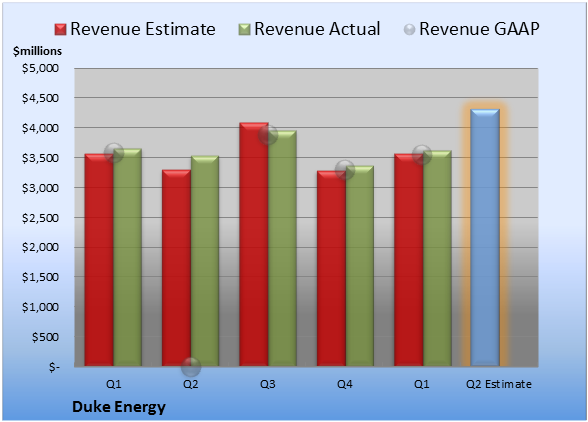Click the 'Duke Energy' chart title
This screenshot has width=588, height=422.
point(118,407)
